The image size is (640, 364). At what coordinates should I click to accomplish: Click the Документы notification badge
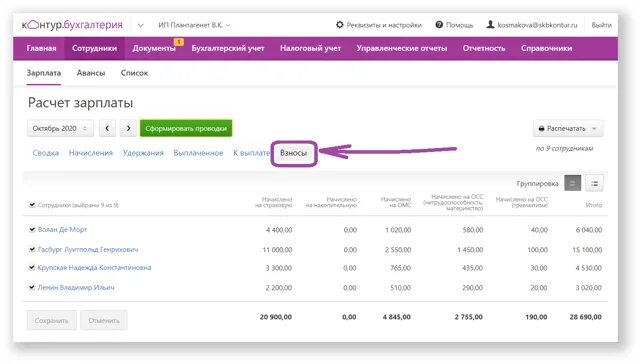178,41
